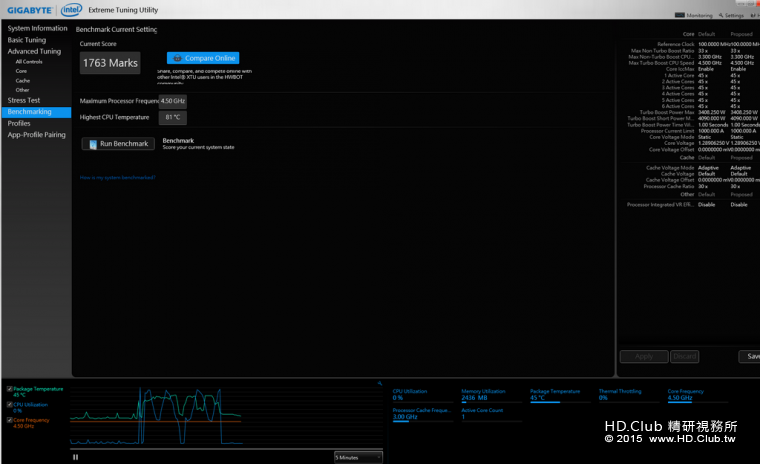Click the Core IccMax row label
This screenshot has width=760, height=464.
680,69
